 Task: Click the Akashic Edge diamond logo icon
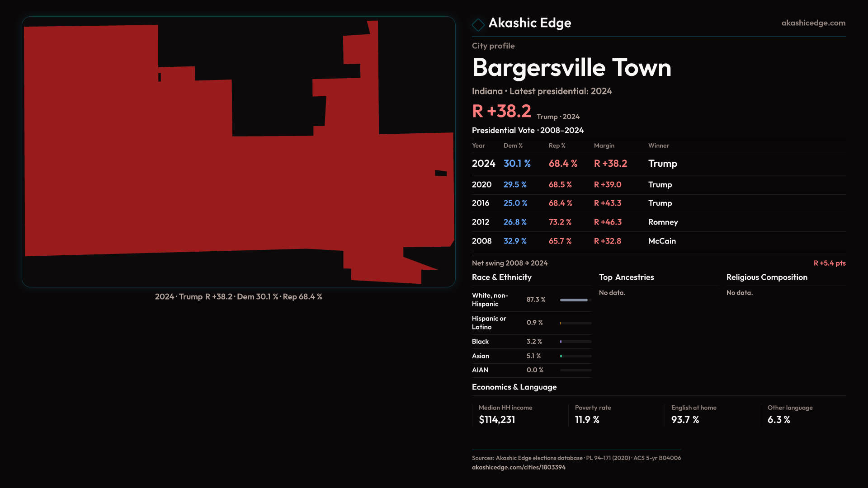point(478,24)
